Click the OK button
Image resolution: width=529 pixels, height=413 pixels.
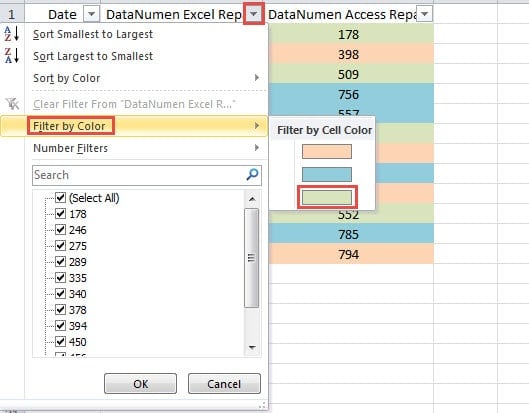(140, 384)
